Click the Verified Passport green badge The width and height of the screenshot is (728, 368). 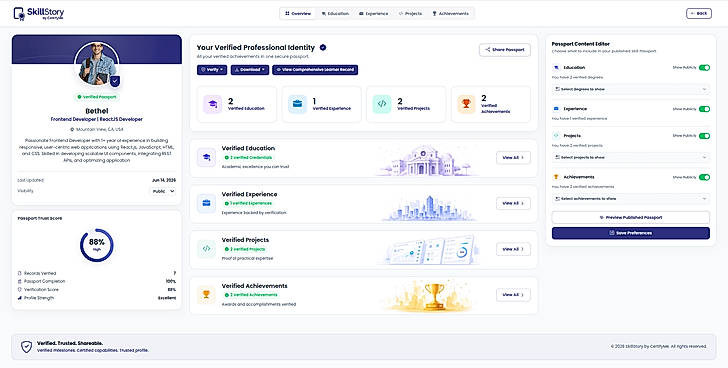click(97, 97)
